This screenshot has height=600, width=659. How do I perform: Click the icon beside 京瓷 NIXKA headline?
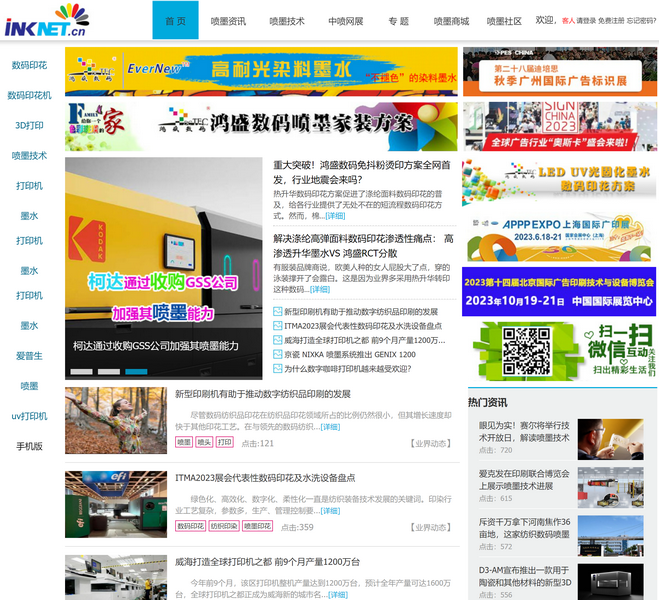(278, 354)
